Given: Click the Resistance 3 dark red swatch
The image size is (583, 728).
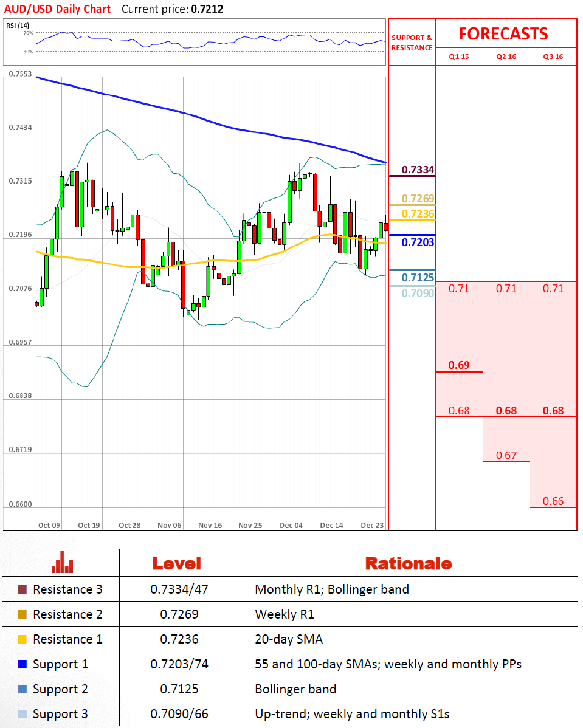Looking at the screenshot, I should 22,589.
